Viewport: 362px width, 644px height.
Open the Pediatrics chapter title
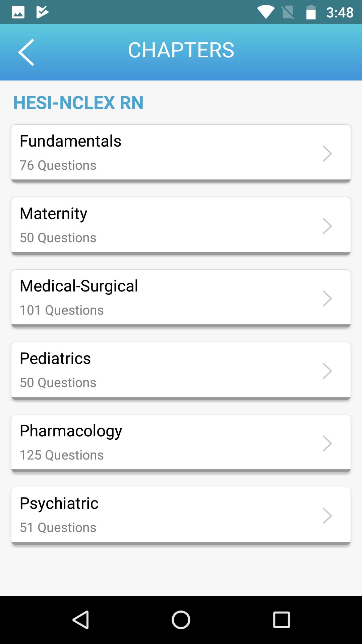click(55, 359)
